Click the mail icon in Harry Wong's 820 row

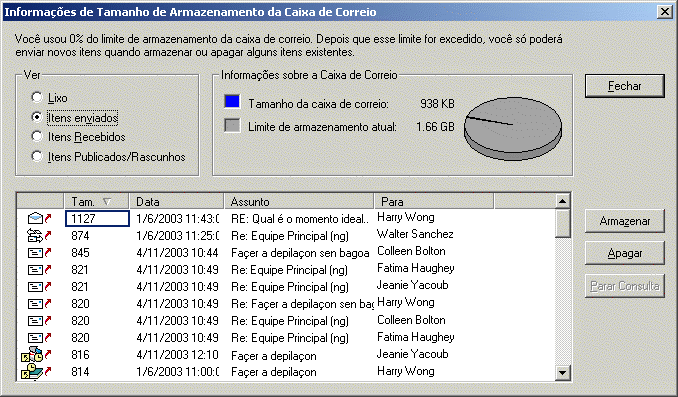(x=35, y=304)
